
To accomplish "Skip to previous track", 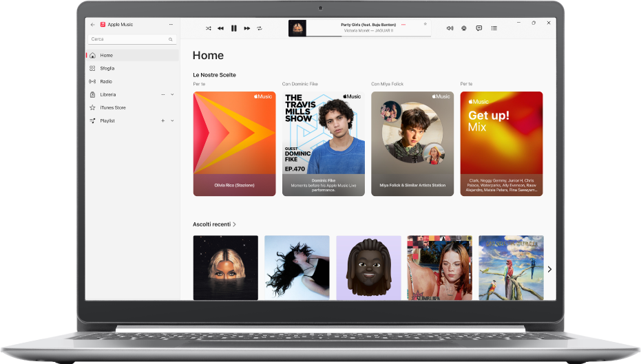I will 221,28.
